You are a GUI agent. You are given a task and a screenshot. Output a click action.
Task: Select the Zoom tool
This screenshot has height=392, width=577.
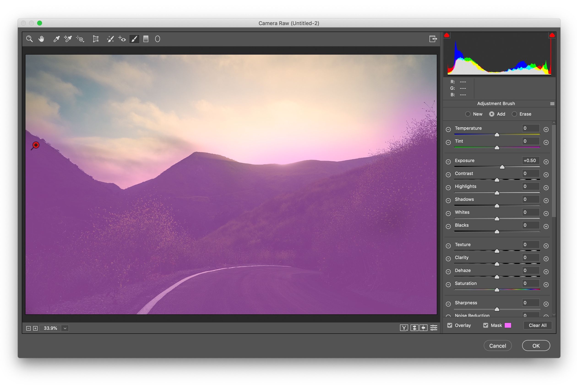point(29,39)
